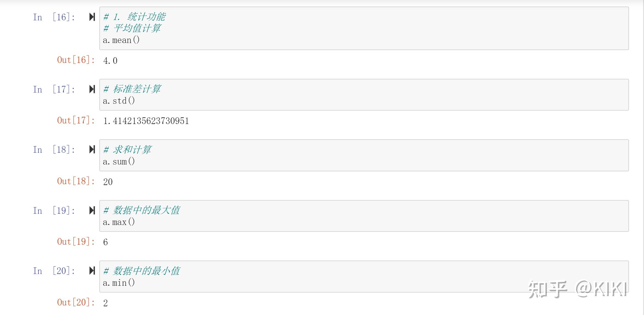The width and height of the screenshot is (644, 315).
Task: Place cursor in the a.min() code line
Action: coord(119,283)
